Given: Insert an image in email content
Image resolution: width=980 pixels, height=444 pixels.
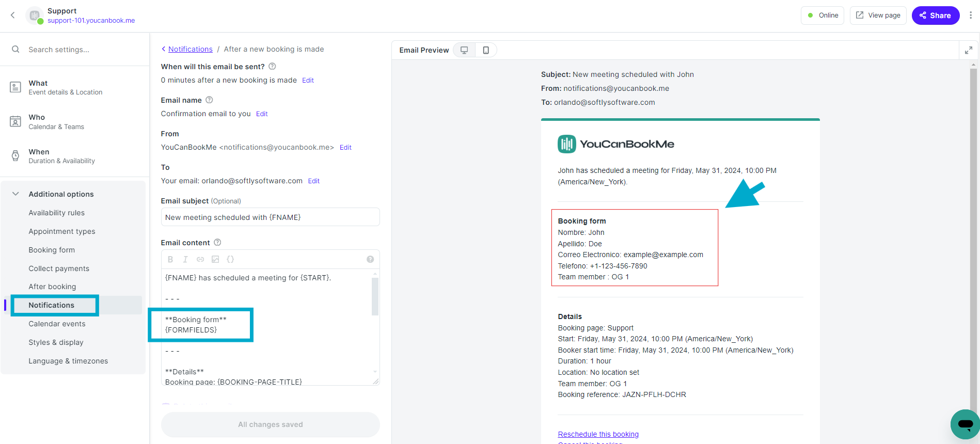Looking at the screenshot, I should click(x=215, y=259).
